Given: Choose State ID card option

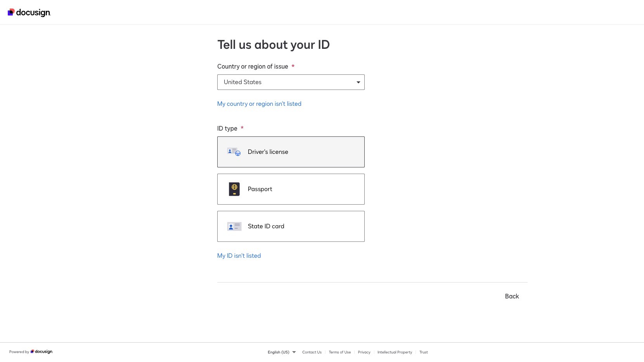Looking at the screenshot, I should 291,226.
